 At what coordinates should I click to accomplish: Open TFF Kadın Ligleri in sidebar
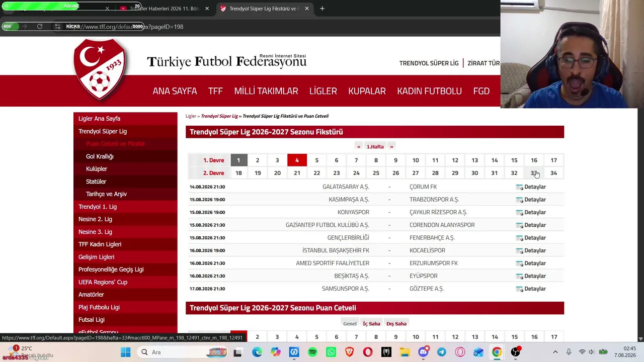(x=125, y=244)
